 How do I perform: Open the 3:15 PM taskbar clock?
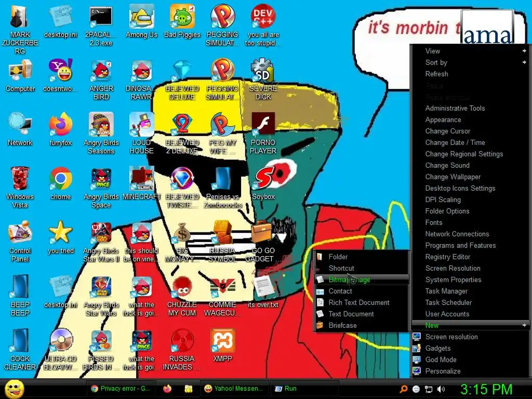click(486, 389)
